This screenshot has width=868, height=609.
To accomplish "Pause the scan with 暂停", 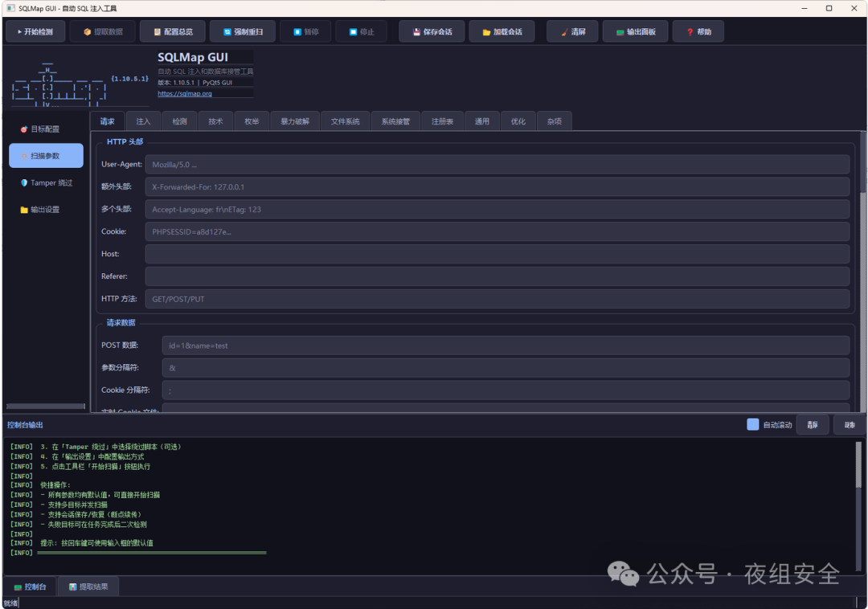I will (x=305, y=32).
